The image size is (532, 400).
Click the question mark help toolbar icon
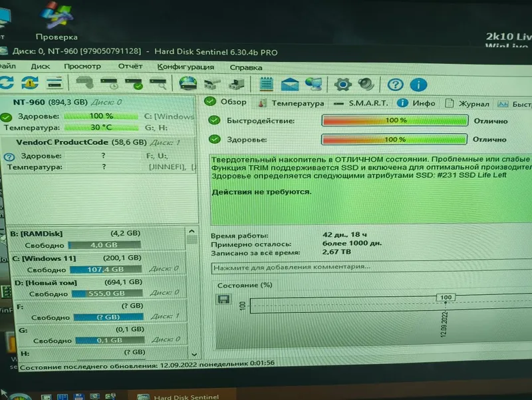(395, 85)
